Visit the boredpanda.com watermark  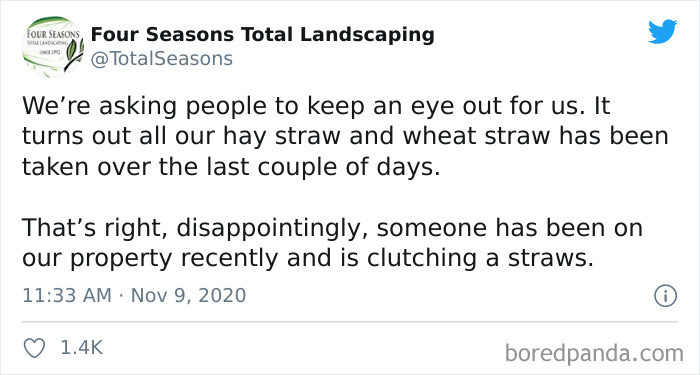(594, 354)
